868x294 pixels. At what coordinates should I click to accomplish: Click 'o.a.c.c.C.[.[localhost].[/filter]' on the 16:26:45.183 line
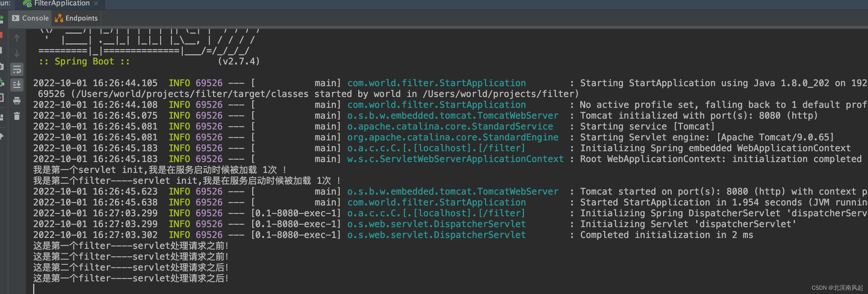pyautogui.click(x=436, y=148)
